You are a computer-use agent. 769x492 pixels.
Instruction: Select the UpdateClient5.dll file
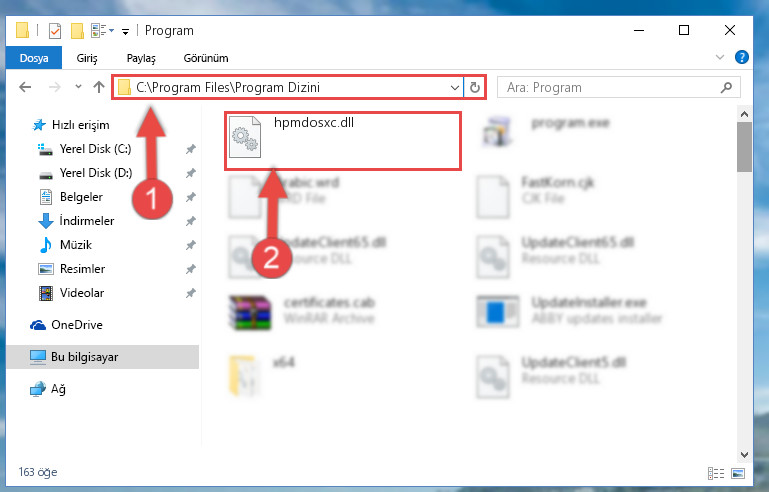551,376
